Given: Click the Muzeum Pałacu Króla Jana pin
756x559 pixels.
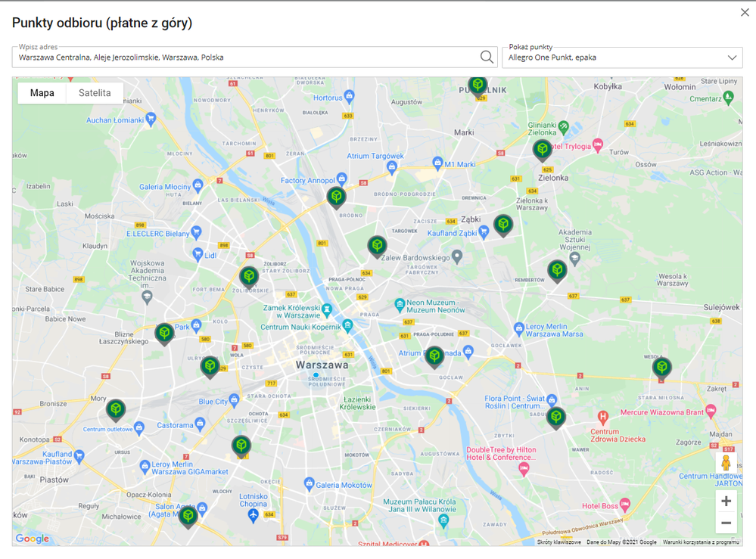Looking at the screenshot, I should (x=443, y=520).
